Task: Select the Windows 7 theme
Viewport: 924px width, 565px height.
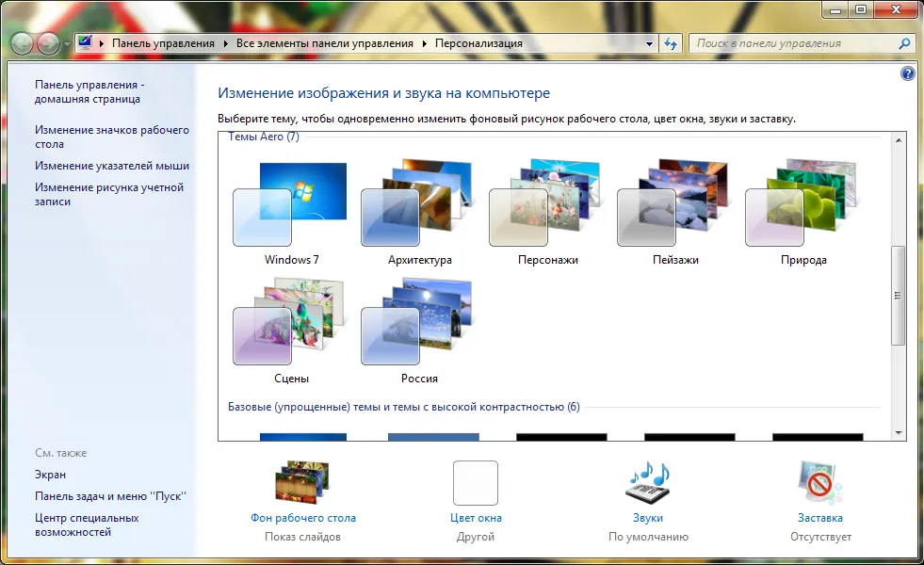Action: [x=291, y=214]
